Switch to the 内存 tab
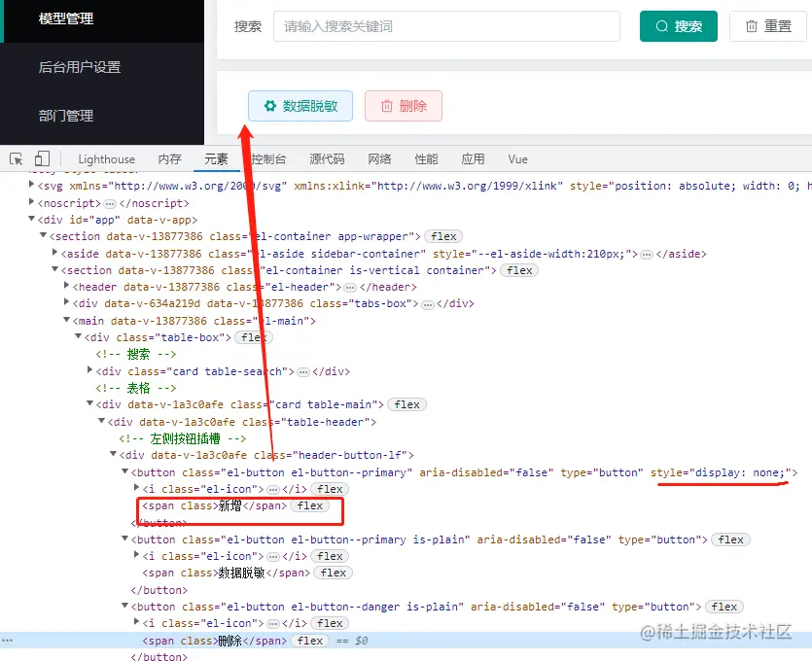Viewport: 812px width, 661px height. tap(169, 158)
